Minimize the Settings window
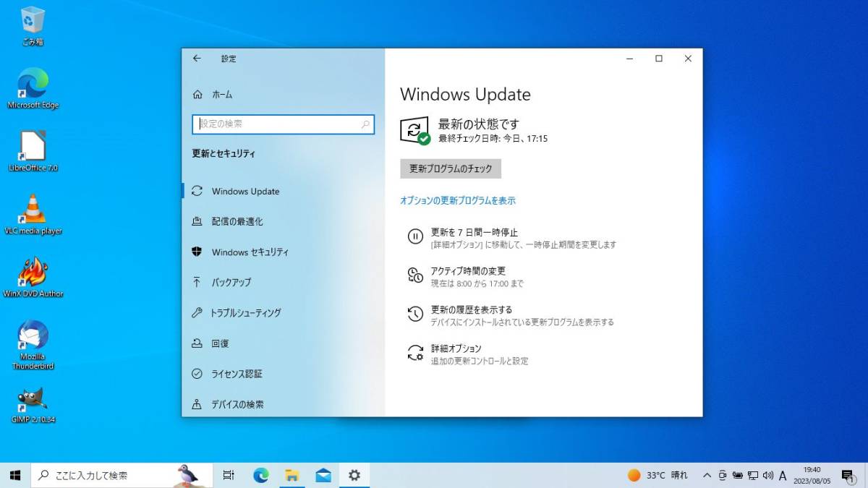Viewport: 868px width, 488px height. [630, 59]
